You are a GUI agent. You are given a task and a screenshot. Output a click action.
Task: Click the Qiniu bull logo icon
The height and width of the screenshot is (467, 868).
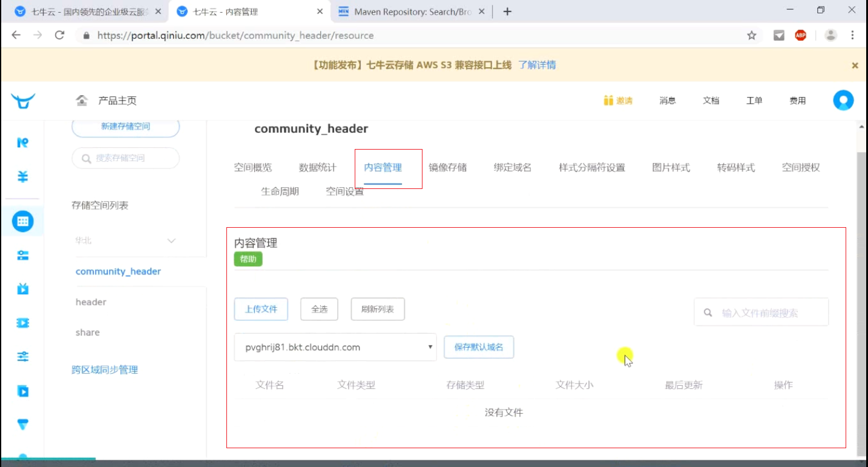[x=23, y=101]
